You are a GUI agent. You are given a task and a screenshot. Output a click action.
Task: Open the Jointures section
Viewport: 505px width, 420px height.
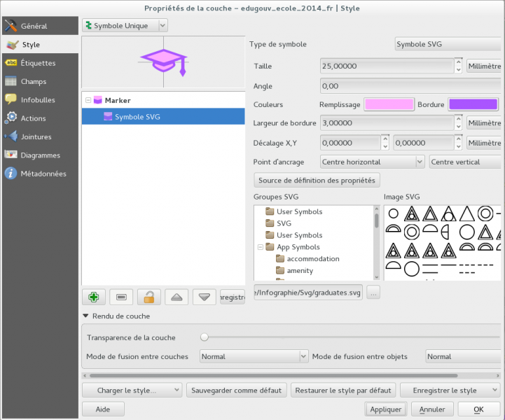click(x=36, y=136)
